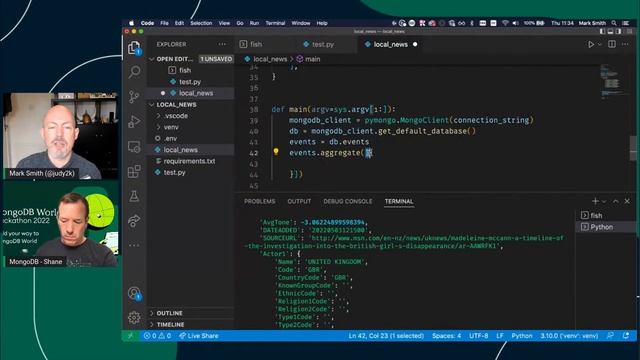Run Python file with play button
This screenshot has height=360, width=640.
tap(591, 44)
